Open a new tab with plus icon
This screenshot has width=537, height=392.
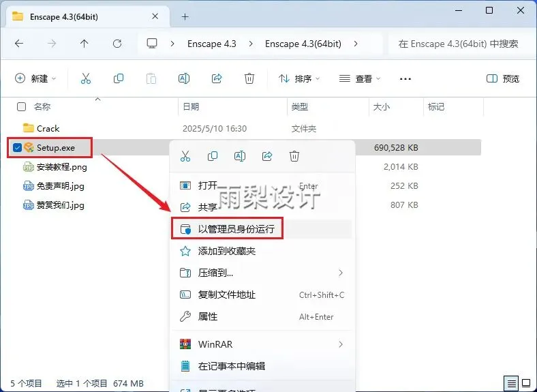tap(185, 16)
